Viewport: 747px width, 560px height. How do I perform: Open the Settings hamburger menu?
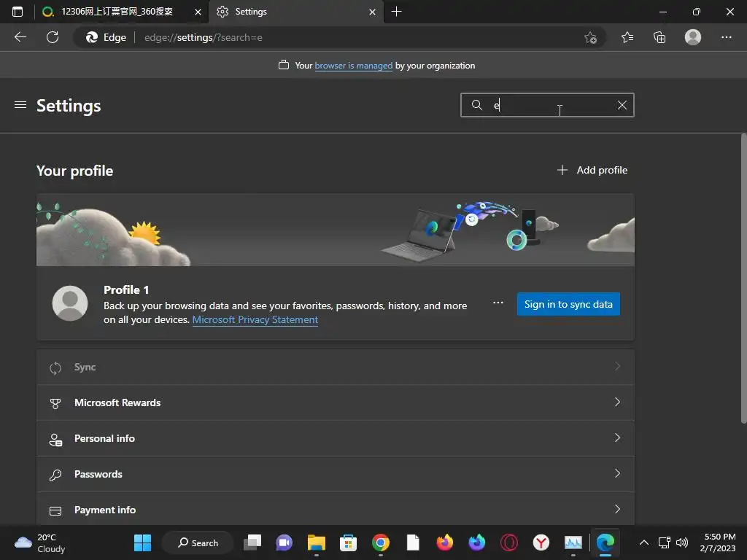click(x=20, y=105)
